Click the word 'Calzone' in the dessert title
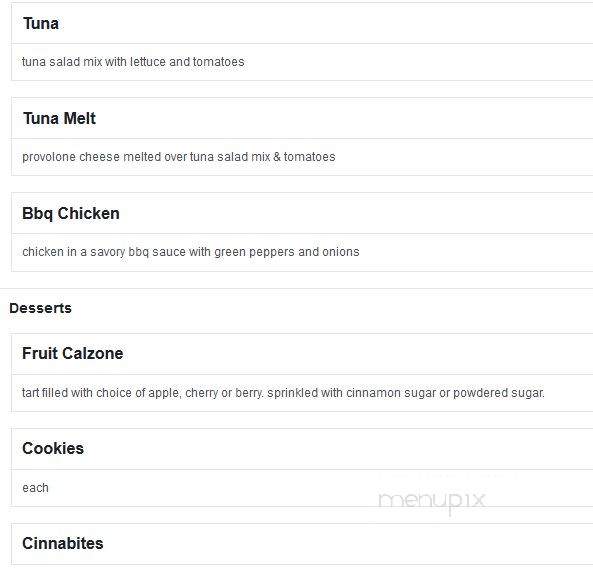Image resolution: width=593 pixels, height=569 pixels. point(93,353)
